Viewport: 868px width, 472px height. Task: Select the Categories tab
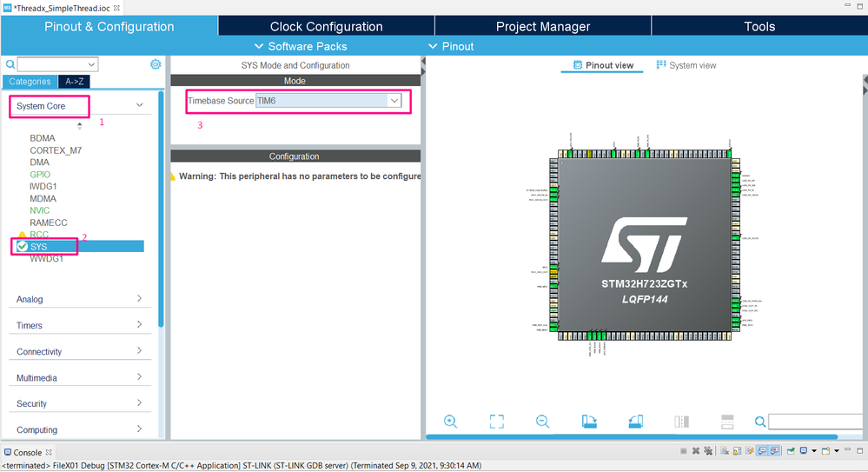(30, 82)
